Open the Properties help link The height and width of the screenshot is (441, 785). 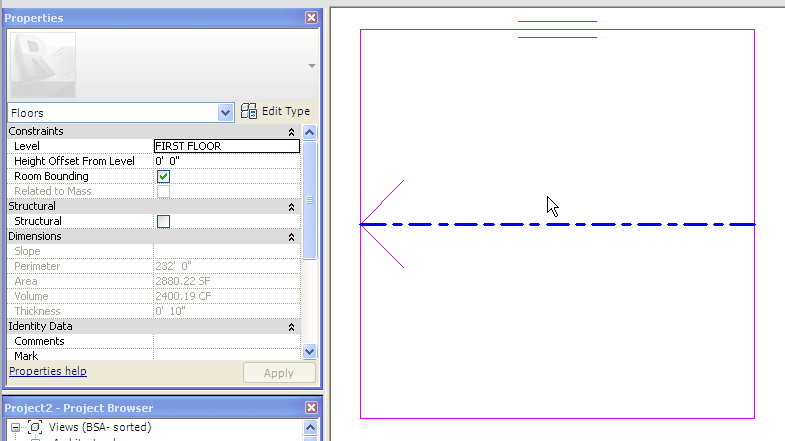tap(48, 371)
